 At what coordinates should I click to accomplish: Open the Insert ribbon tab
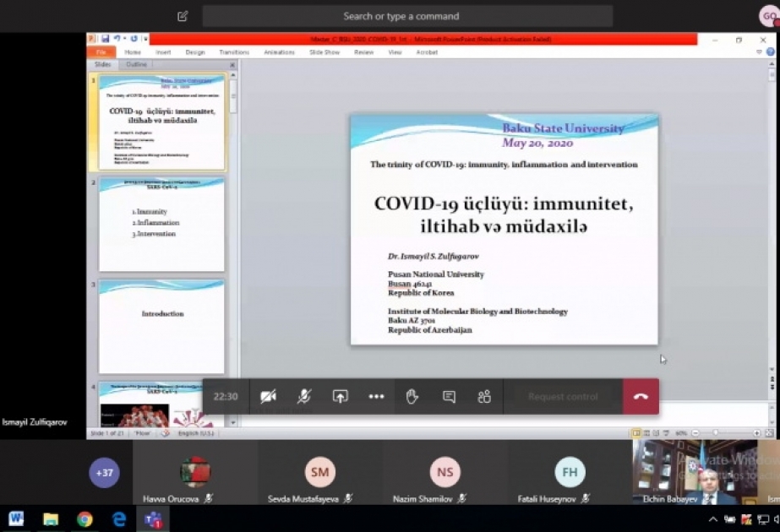(x=163, y=52)
